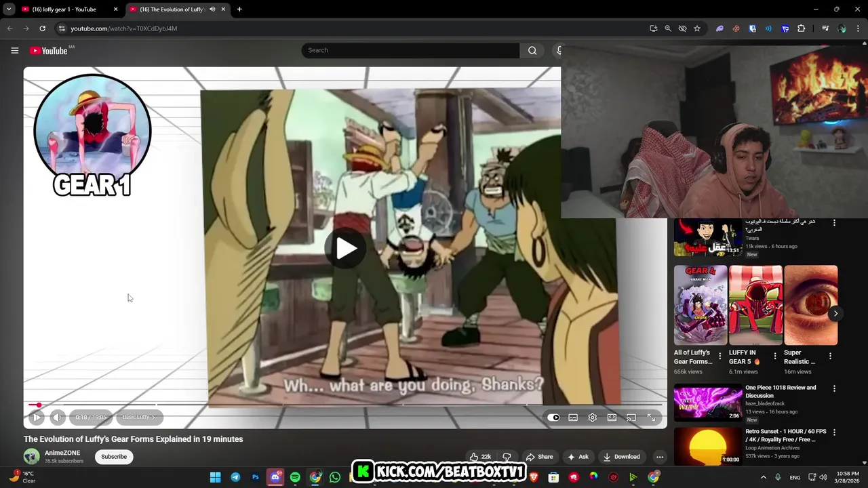Close the 'loffy gear 1' tab
Image resolution: width=868 pixels, height=488 pixels.
point(115,9)
